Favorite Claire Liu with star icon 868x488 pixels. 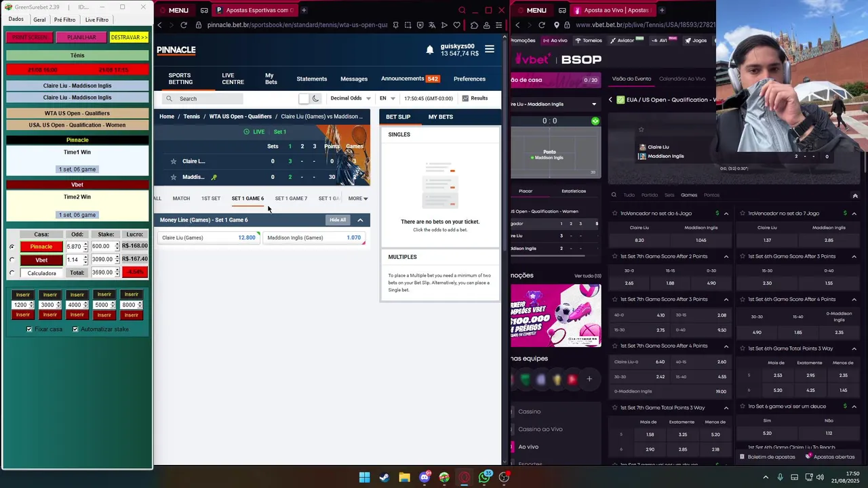(174, 161)
